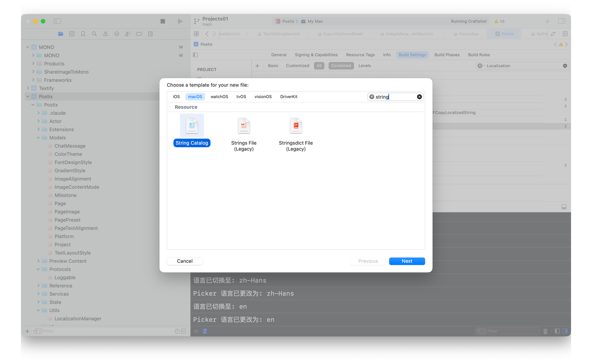Switch to the visionOS platform tab

263,97
